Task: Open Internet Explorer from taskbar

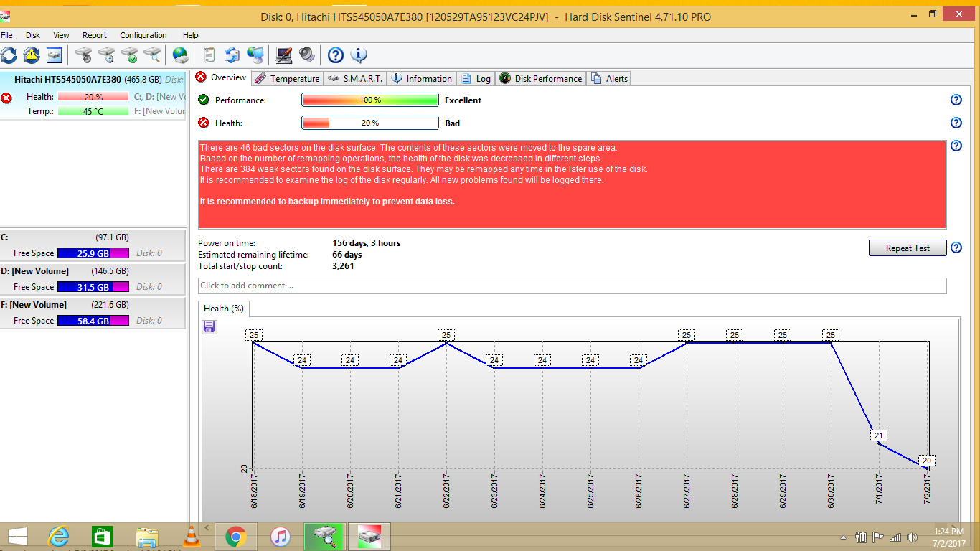Action: [x=57, y=537]
